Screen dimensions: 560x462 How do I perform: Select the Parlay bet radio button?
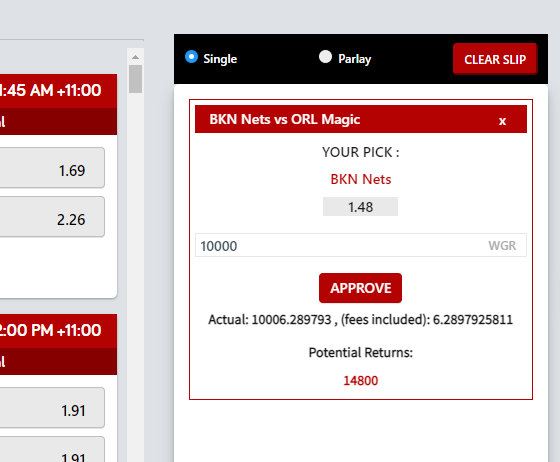click(325, 56)
